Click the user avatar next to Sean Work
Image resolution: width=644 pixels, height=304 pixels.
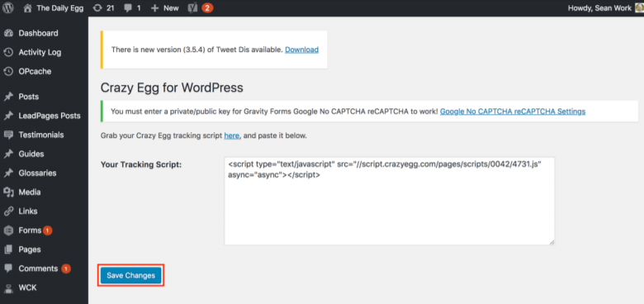639,7
